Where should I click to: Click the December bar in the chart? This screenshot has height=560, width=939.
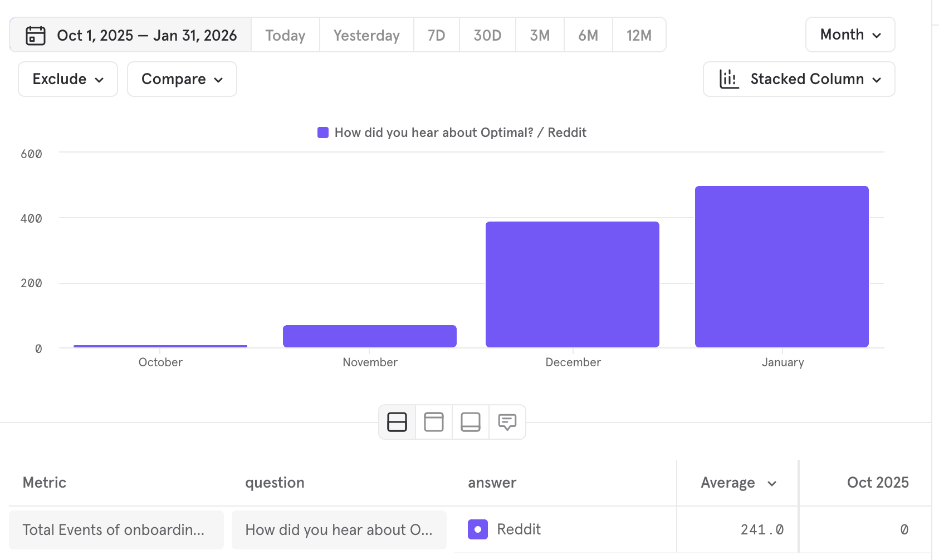click(x=573, y=284)
